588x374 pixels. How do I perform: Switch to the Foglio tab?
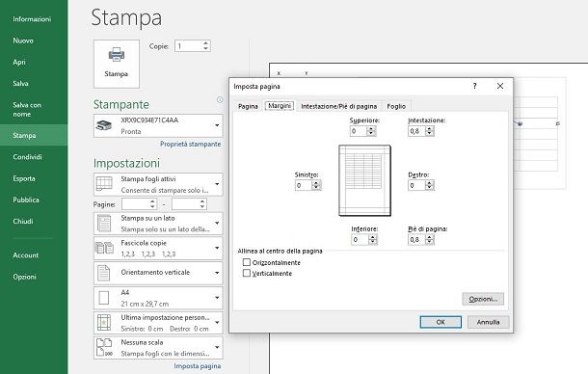coord(396,106)
